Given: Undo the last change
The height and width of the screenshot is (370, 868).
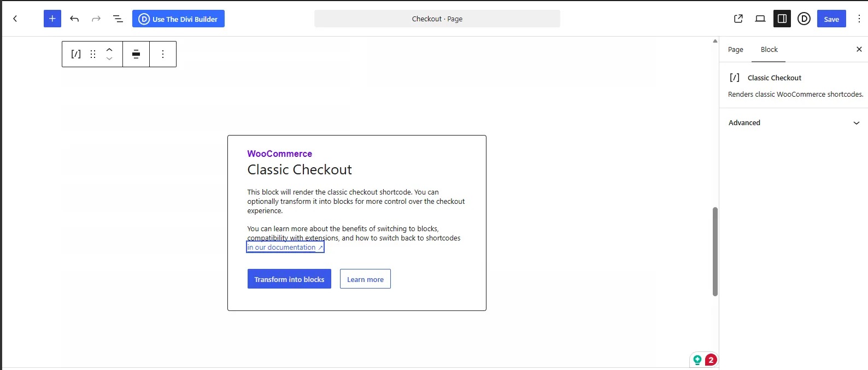Looking at the screenshot, I should tap(74, 19).
